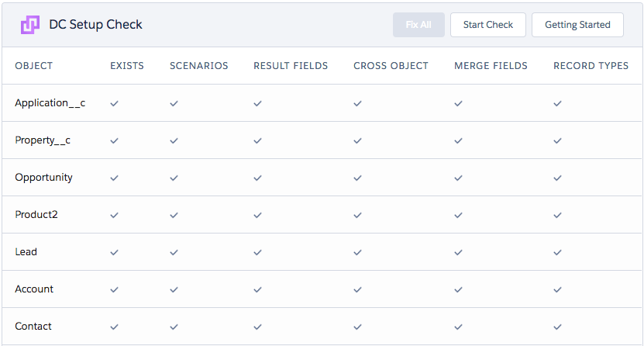
Task: Click Opportunity Result Fields checkmark icon
Action: click(x=257, y=178)
